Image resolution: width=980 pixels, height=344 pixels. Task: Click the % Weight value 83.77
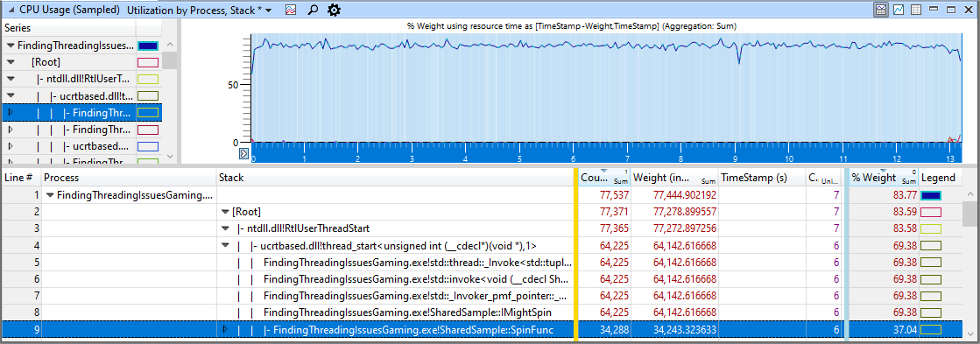tap(904, 195)
